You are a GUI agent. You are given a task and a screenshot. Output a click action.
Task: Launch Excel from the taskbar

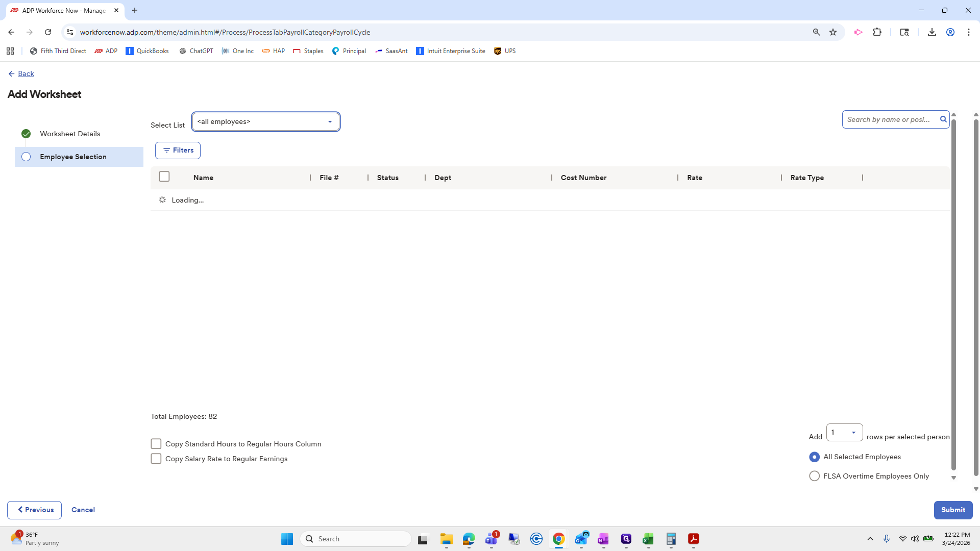(648, 538)
